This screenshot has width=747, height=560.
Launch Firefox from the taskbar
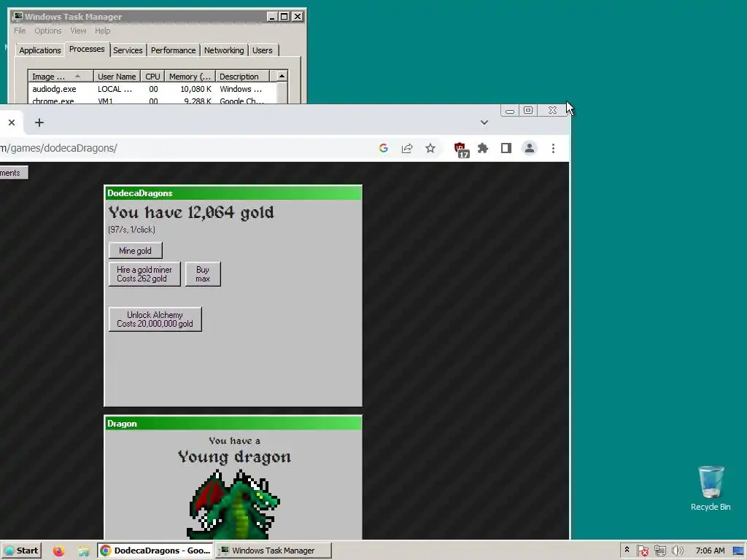(x=58, y=551)
